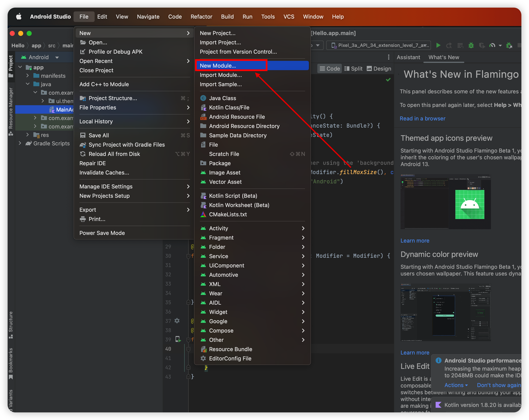Viewport: 529px width, 420px height.
Task: Click Don't show again in performance notification
Action: pyautogui.click(x=499, y=385)
